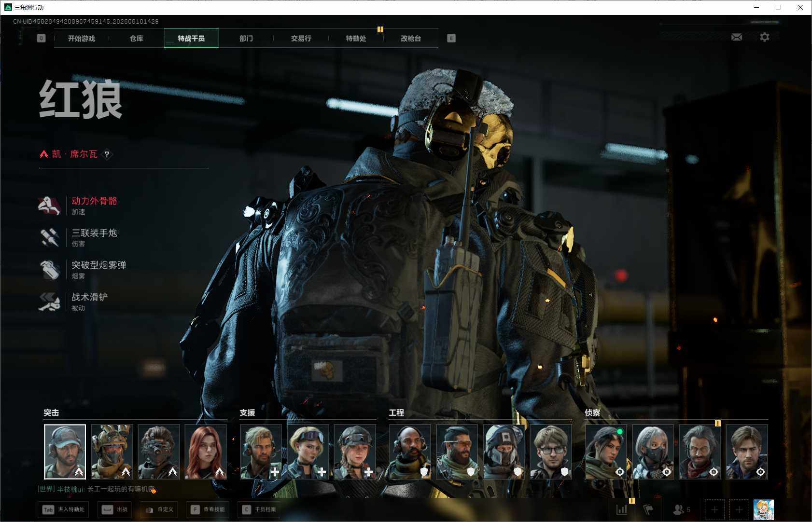The image size is (812, 522).
Task: Select the bearded engineer with orange glasses
Action: click(x=457, y=452)
